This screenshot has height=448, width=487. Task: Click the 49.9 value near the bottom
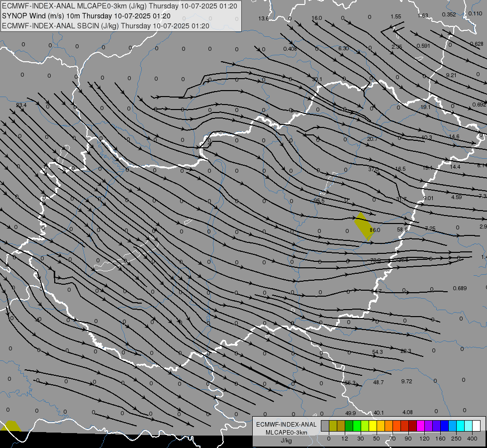(351, 413)
